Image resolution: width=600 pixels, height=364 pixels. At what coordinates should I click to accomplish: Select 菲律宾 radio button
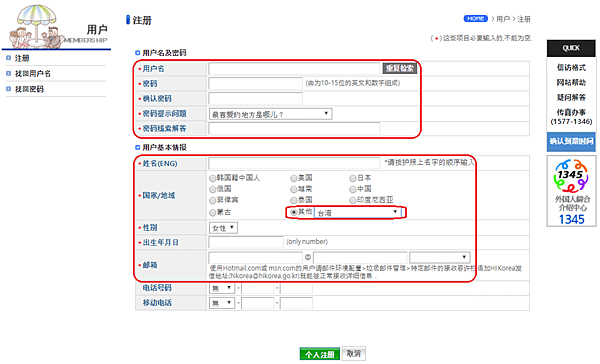coord(212,201)
